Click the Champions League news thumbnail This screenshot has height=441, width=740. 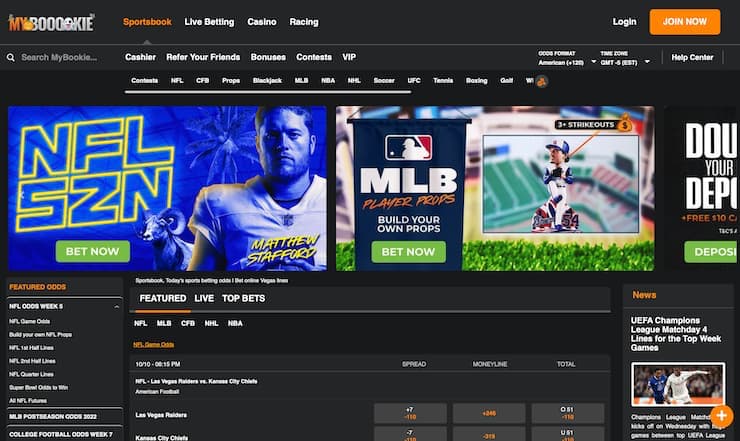[678, 384]
